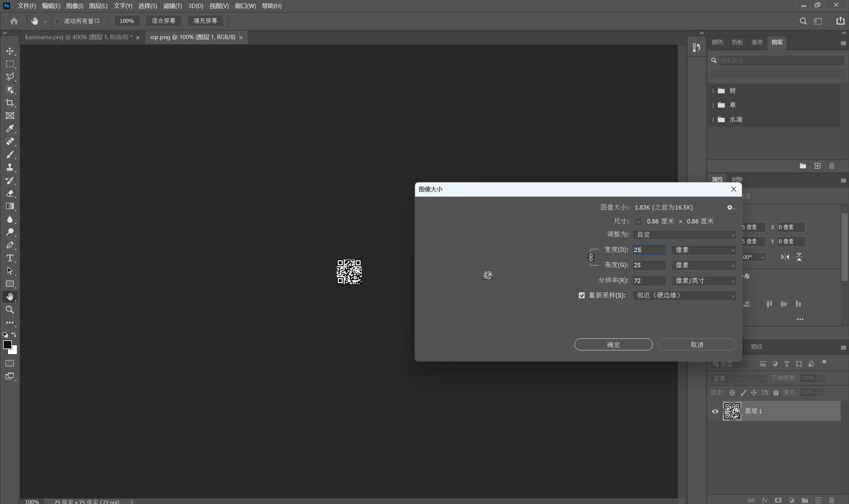Open the Edit Toolbar ellipsis
Image resolution: width=849 pixels, height=504 pixels.
pos(10,323)
